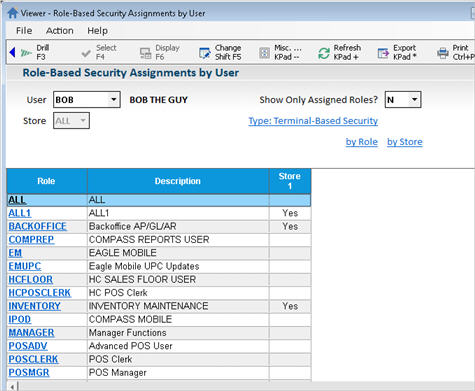
Task: Open the INVENTORY role link
Action: 34,306
